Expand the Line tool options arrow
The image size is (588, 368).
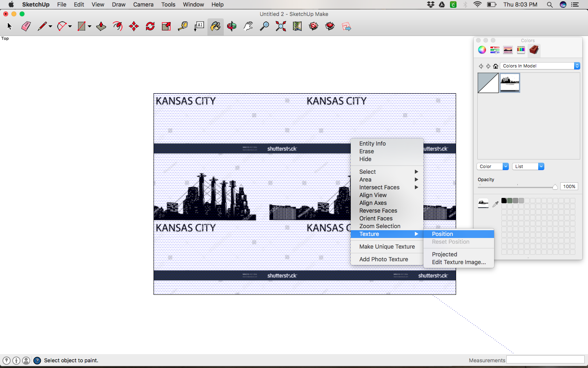point(50,27)
